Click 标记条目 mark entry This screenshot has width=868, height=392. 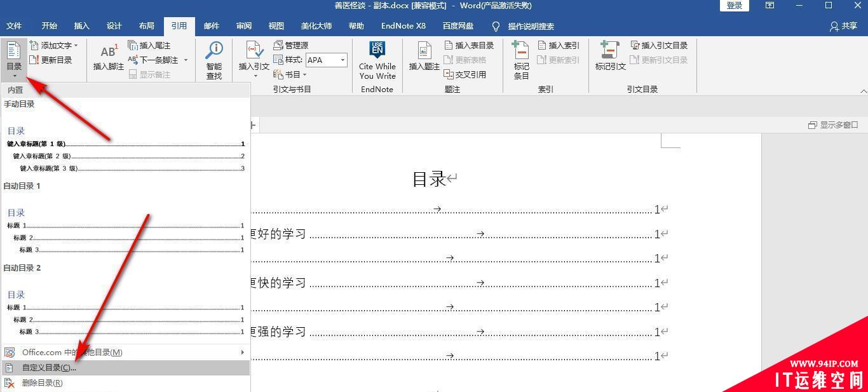tap(521, 60)
